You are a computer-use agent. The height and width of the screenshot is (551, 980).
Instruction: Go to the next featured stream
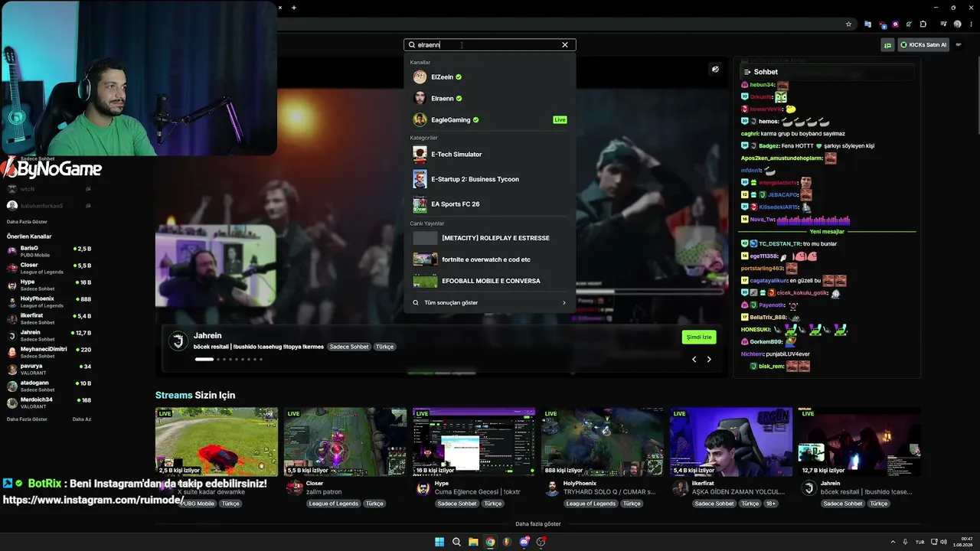pos(709,359)
